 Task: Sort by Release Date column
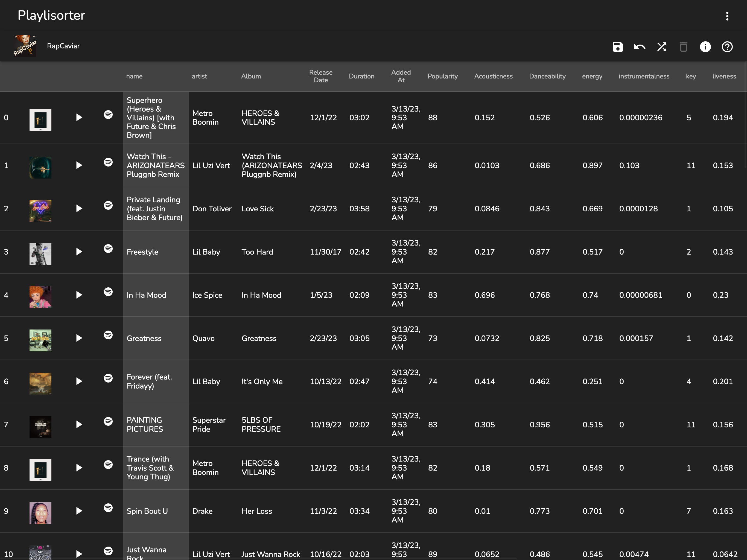point(320,76)
